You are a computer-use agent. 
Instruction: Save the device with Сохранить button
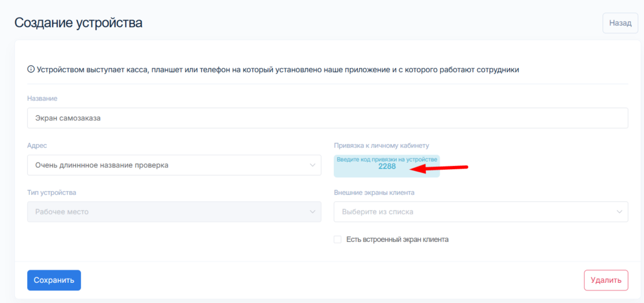tap(54, 280)
